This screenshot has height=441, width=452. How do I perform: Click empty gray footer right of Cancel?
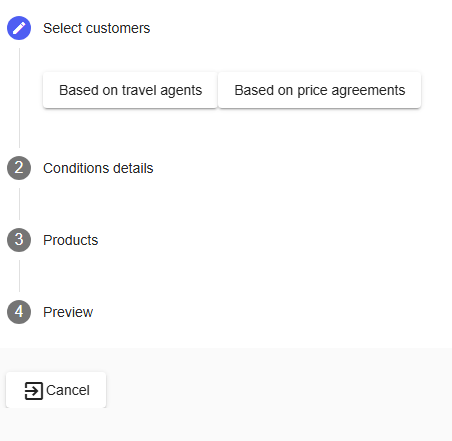pyautogui.click(x=279, y=391)
